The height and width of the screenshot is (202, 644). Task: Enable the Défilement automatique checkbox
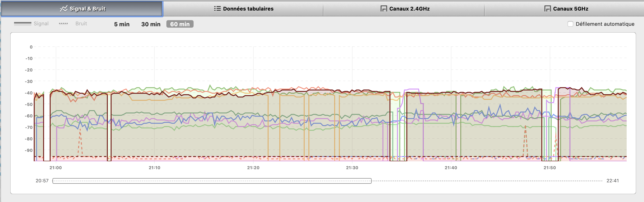pos(570,24)
